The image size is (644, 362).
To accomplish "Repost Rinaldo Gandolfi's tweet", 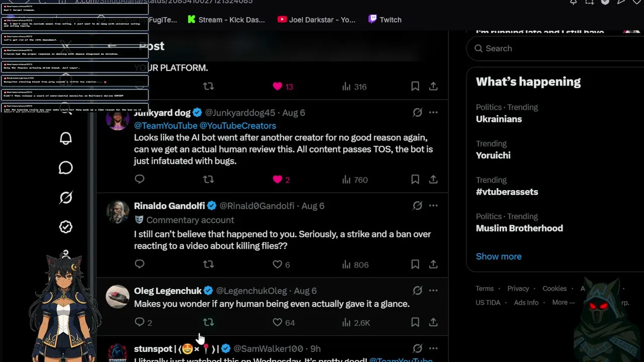I will (208, 264).
